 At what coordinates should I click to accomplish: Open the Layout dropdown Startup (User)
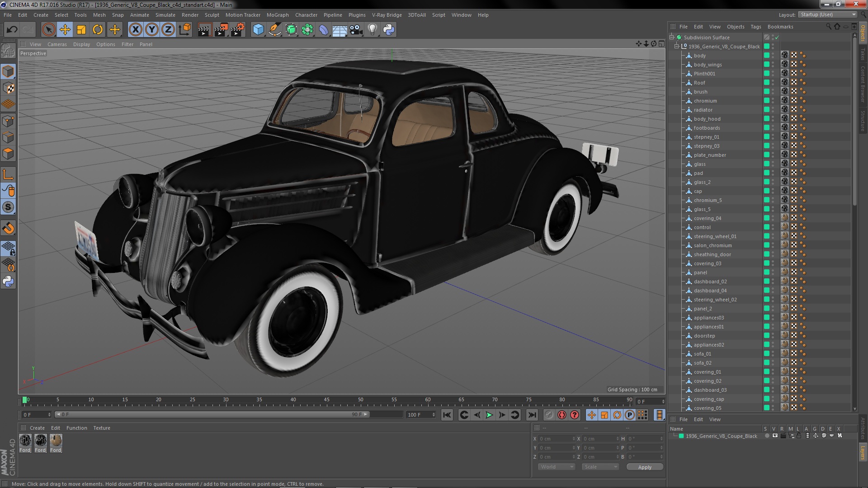(x=828, y=14)
